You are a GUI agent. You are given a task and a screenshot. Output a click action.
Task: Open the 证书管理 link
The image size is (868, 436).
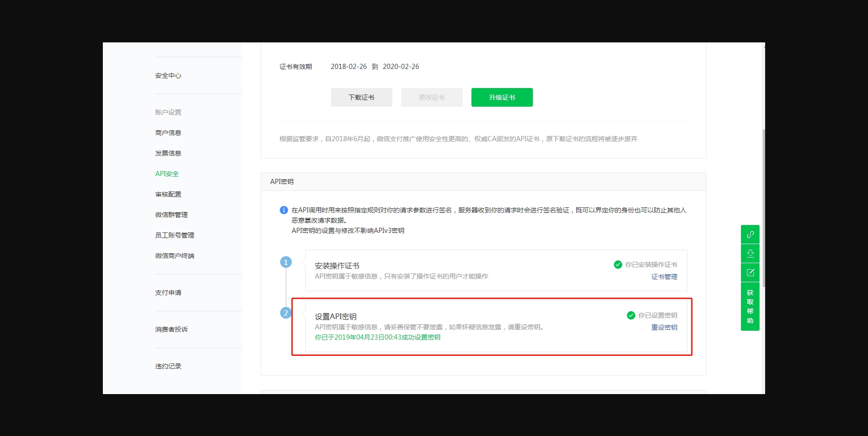pos(664,277)
